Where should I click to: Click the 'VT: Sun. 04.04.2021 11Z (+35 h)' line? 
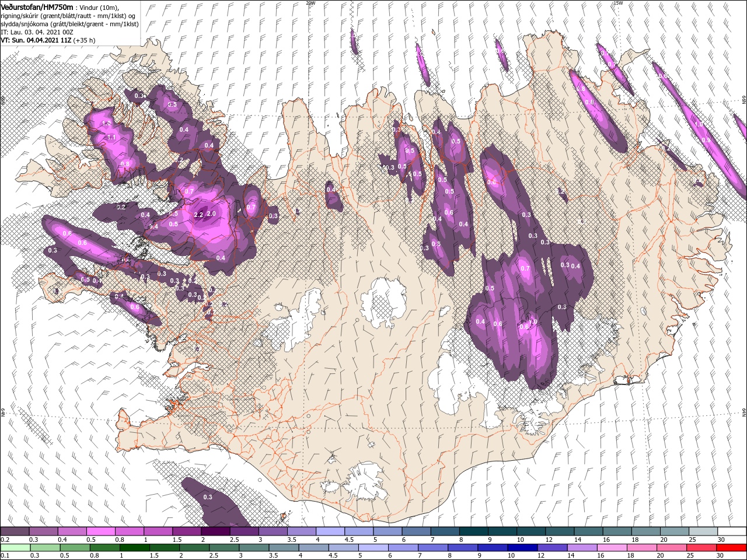(x=48, y=40)
